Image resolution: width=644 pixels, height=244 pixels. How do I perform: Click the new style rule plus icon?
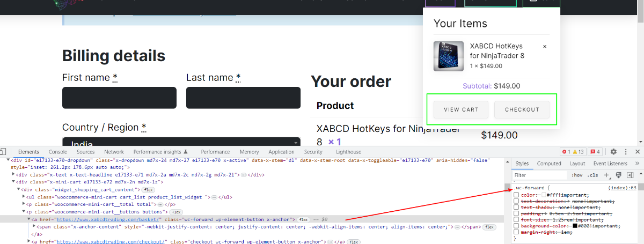607,175
